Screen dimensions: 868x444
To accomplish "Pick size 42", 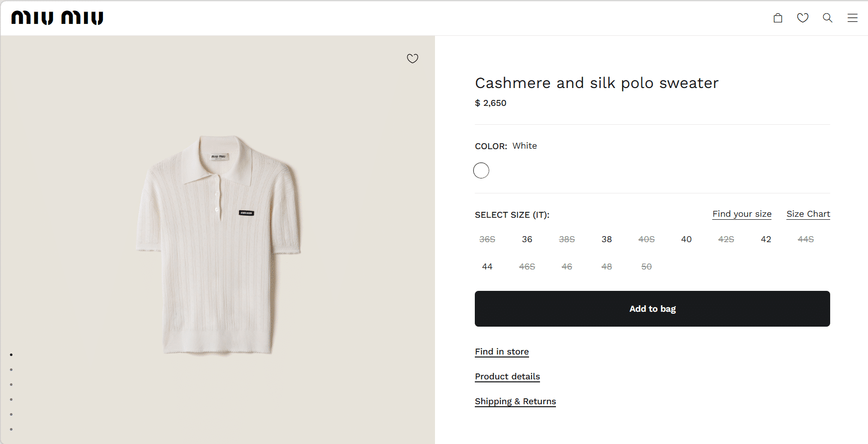I will [766, 239].
